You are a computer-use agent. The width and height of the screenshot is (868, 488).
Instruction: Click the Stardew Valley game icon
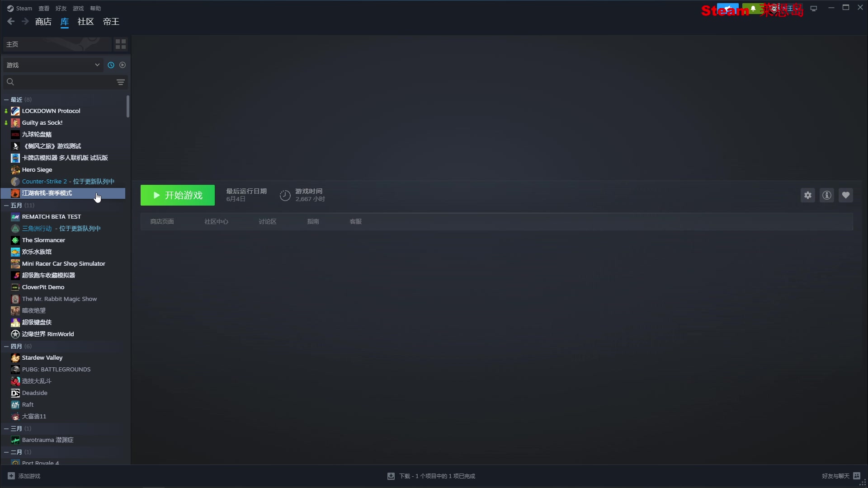click(15, 357)
